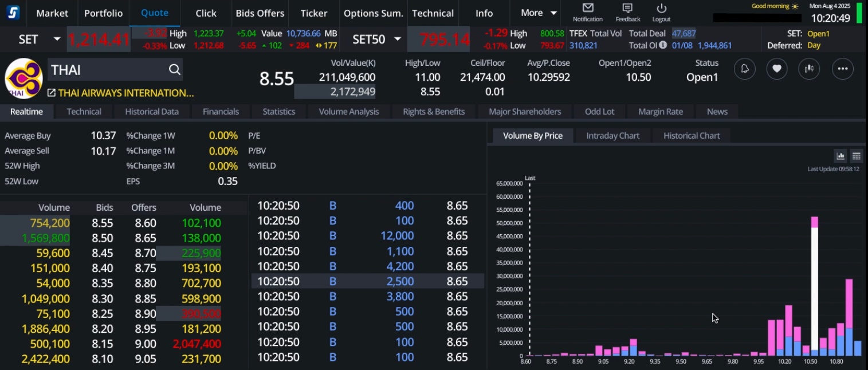This screenshot has height=370, width=868.
Task: Click the 8.55 best bid price
Action: pyautogui.click(x=103, y=223)
